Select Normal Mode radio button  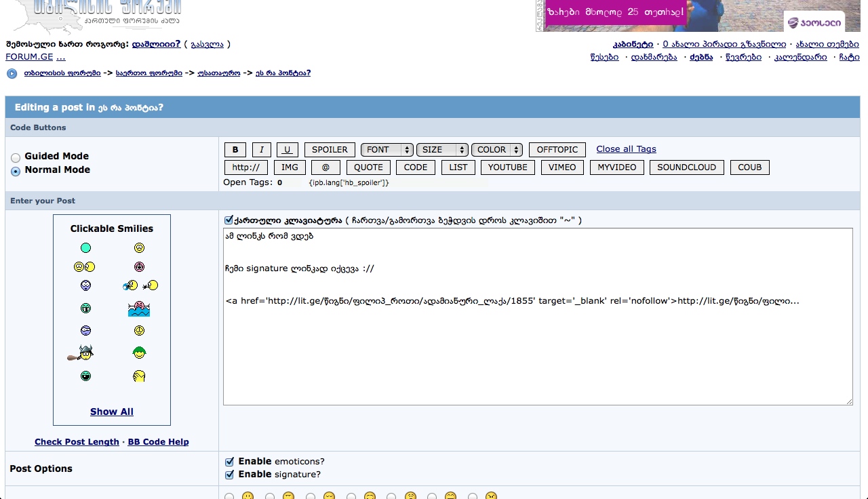(x=16, y=171)
